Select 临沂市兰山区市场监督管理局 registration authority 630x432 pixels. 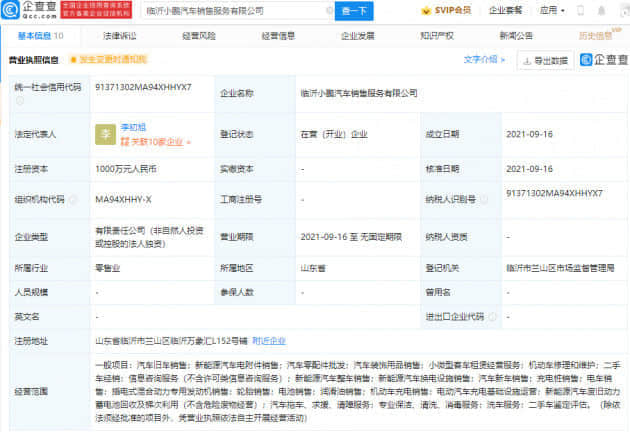[560, 268]
